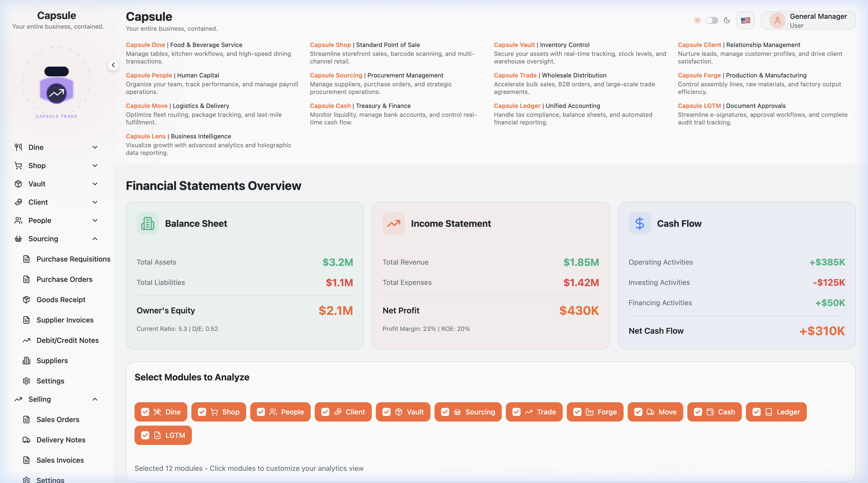
Task: Click the Vault box sidebar icon
Action: pyautogui.click(x=18, y=184)
